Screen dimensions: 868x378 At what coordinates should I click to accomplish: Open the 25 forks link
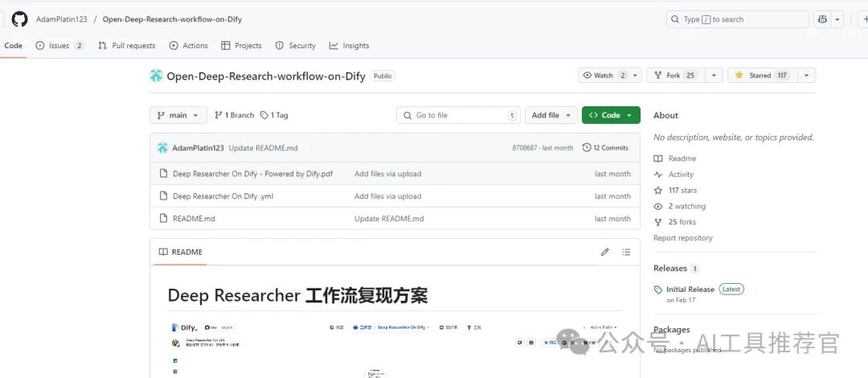tap(675, 222)
